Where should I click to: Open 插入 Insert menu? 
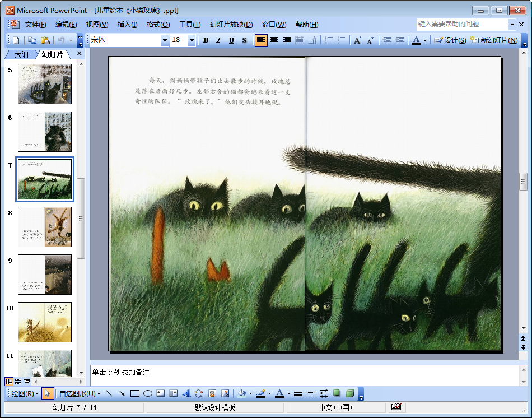127,25
